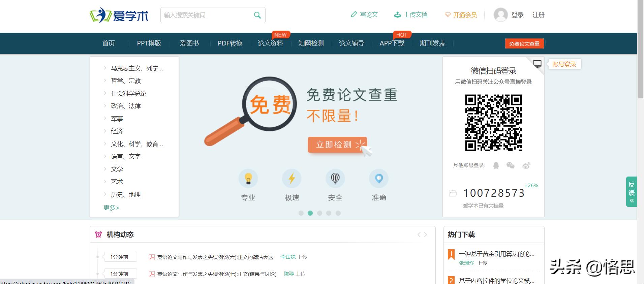Select the second active carousel dot
Screen dimensions: 644x284
click(310, 213)
